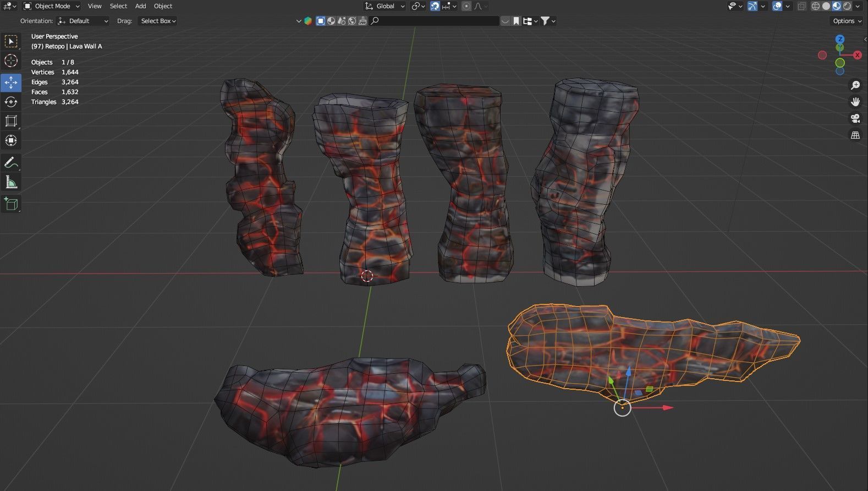This screenshot has width=868, height=491.
Task: Expand the chevron left of hexagon icon
Action: pos(299,21)
